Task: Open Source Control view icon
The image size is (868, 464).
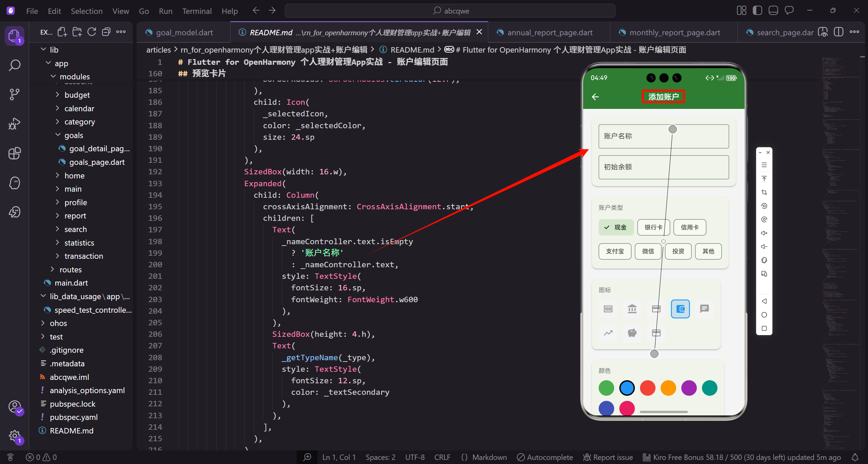Action: pyautogui.click(x=14, y=94)
